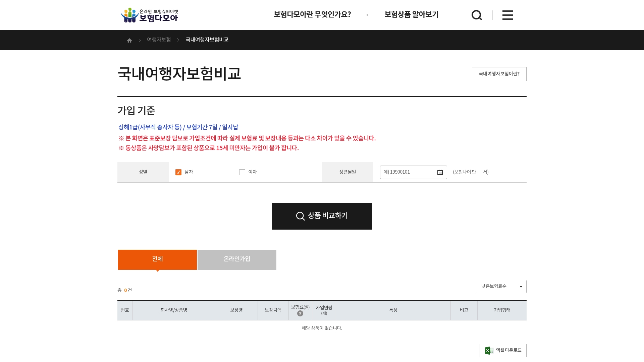Open the 보험다모아란 무엇인가요? menu
The width and height of the screenshot is (644, 362).
pos(312,15)
